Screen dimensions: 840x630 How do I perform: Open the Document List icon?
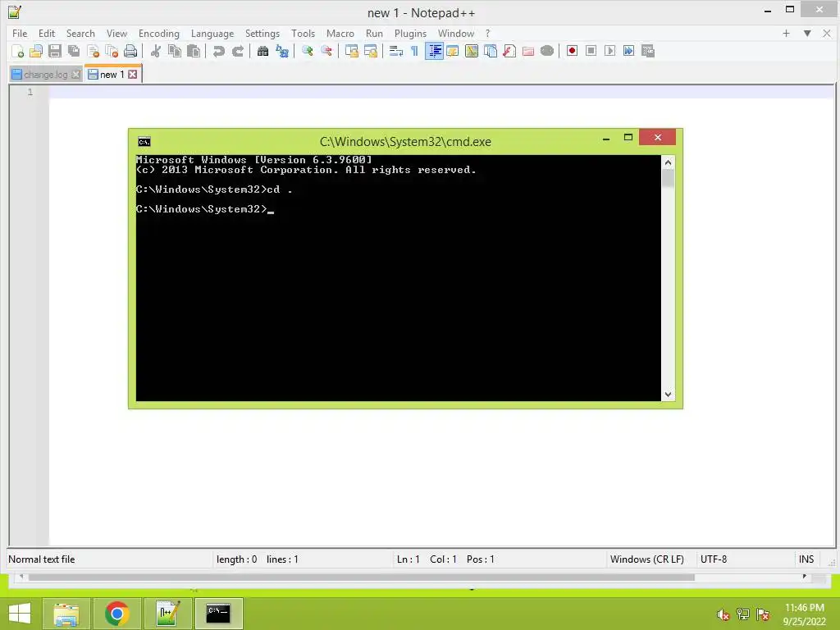click(491, 51)
